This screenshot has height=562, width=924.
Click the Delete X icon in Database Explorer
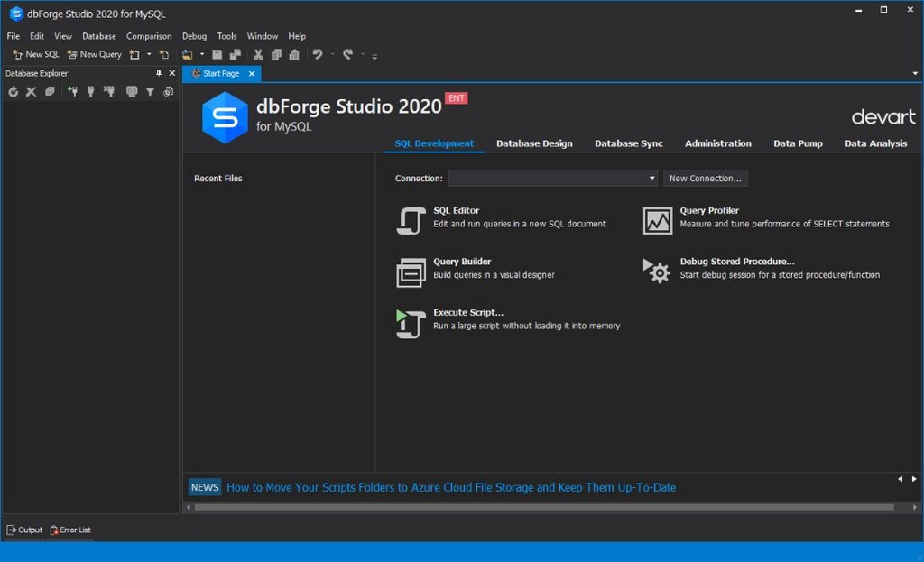(x=32, y=91)
